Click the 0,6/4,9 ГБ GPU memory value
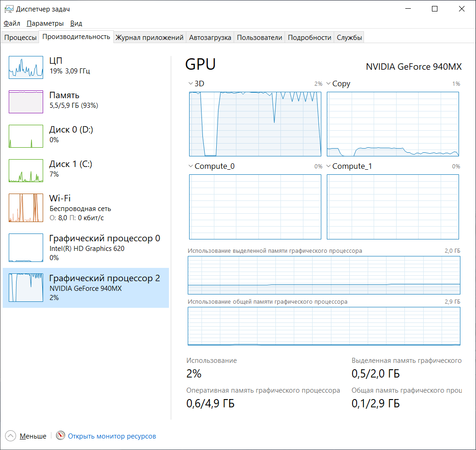 (210, 403)
